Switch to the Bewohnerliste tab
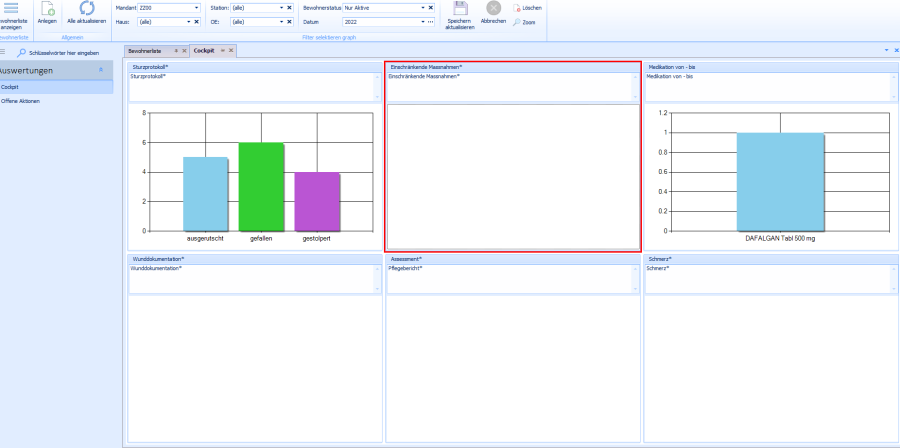 [x=145, y=50]
